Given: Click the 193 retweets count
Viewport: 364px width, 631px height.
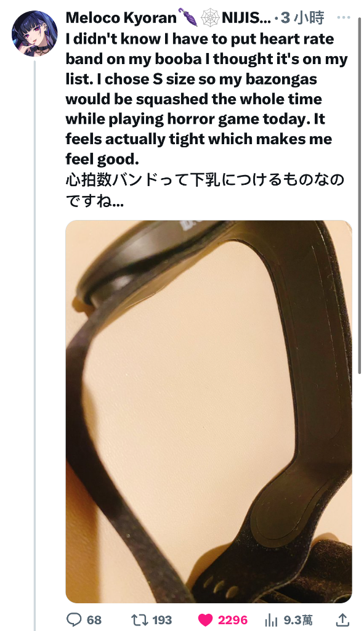Looking at the screenshot, I should click(162, 620).
